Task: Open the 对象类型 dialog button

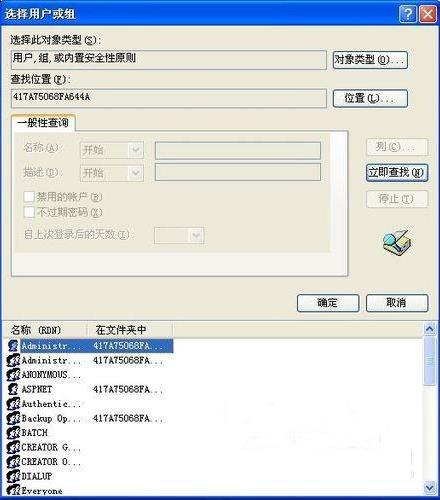Action: click(x=370, y=60)
